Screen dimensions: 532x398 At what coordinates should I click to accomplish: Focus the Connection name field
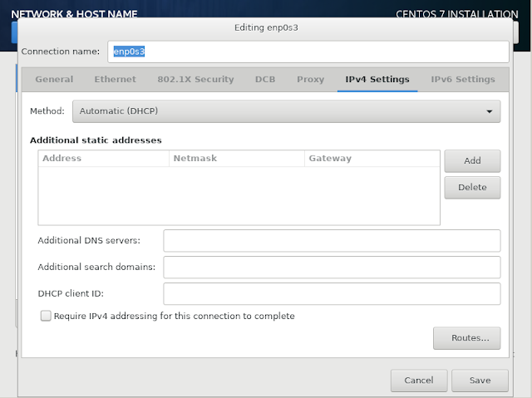(308, 52)
